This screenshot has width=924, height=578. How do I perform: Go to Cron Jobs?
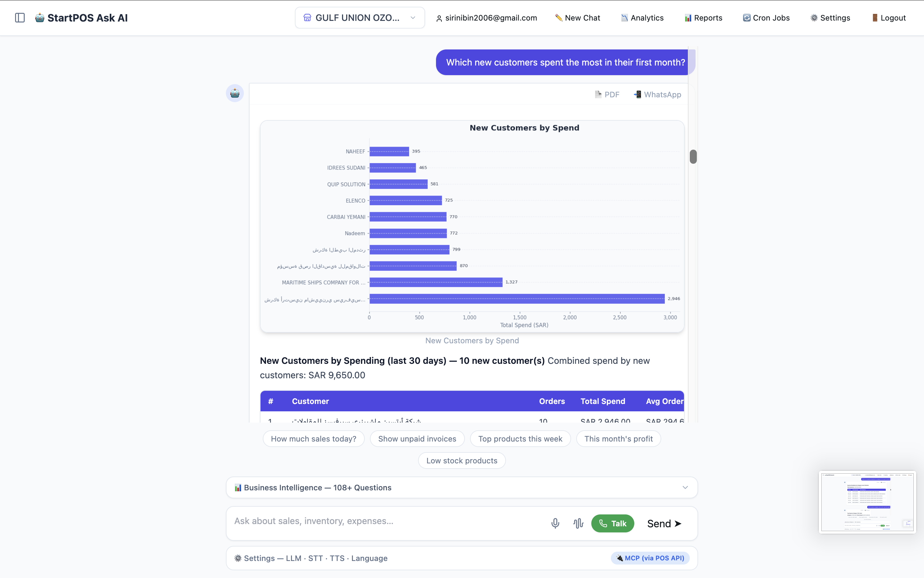(x=766, y=18)
